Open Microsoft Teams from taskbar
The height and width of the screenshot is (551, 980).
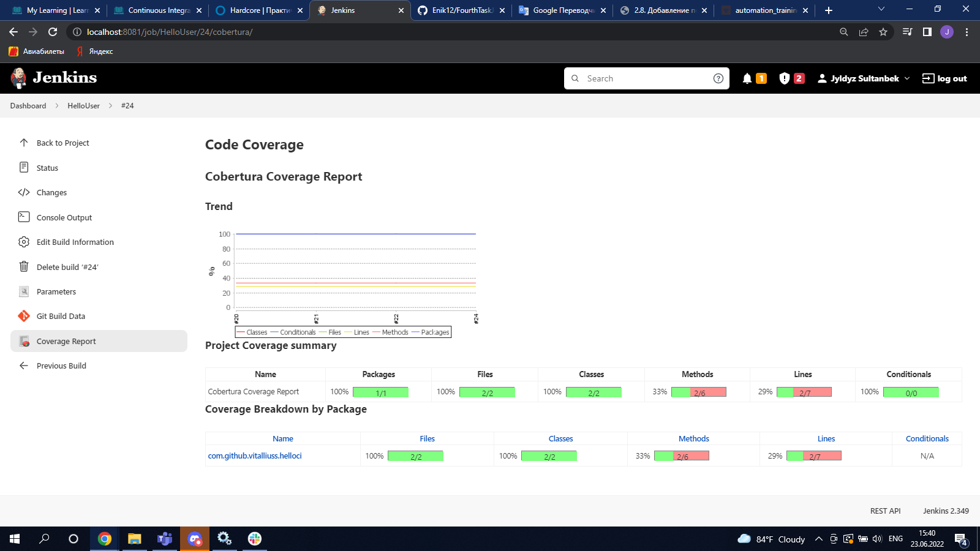point(165,539)
